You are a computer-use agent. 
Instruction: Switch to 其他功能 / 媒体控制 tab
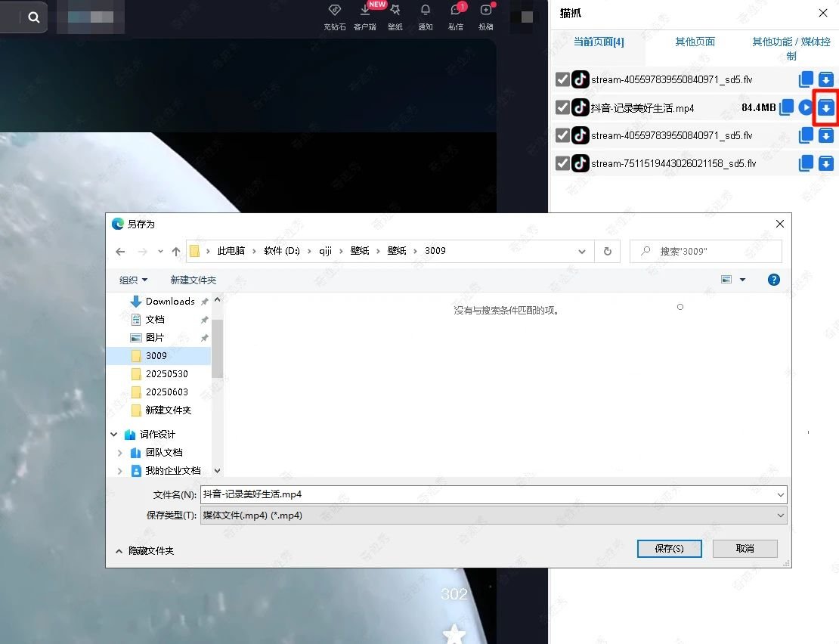791,48
